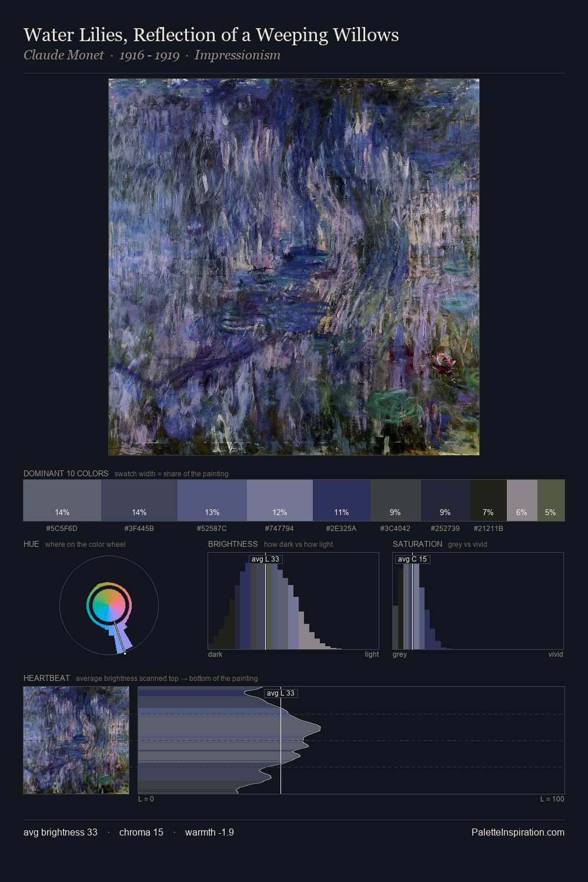
Task: Click the 14% swatch labeled #5C5F6D
Action: point(62,500)
